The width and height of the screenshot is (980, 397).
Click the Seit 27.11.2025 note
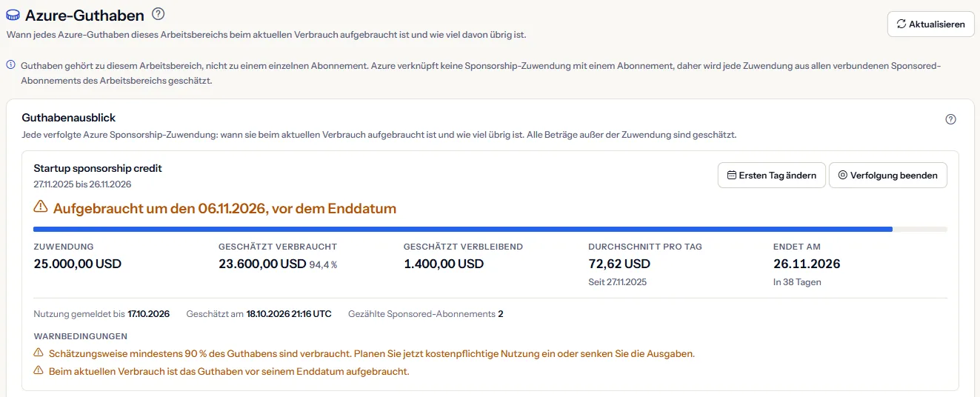(x=619, y=282)
